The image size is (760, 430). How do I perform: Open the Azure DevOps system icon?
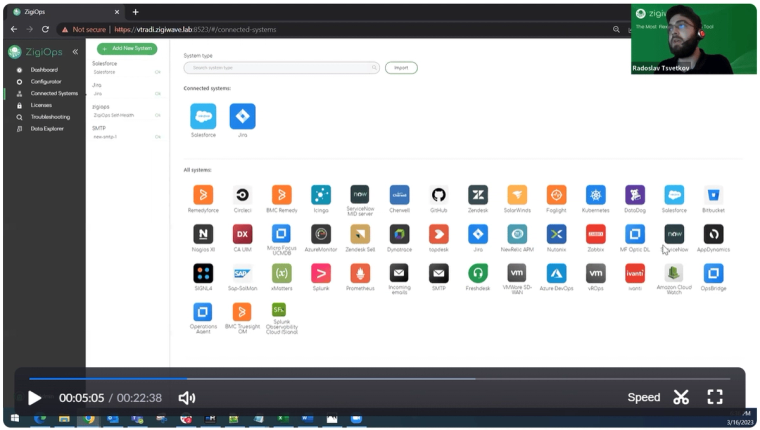(556, 273)
